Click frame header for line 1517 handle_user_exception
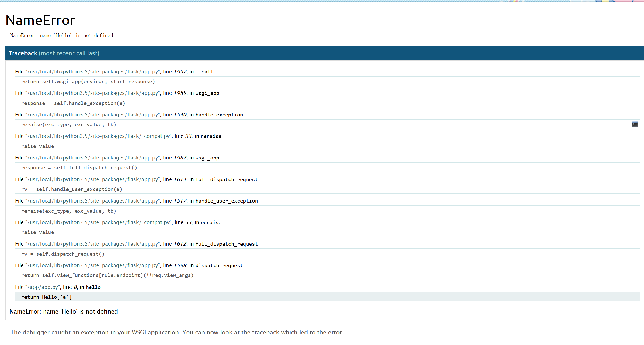The width and height of the screenshot is (644, 345). point(136,201)
